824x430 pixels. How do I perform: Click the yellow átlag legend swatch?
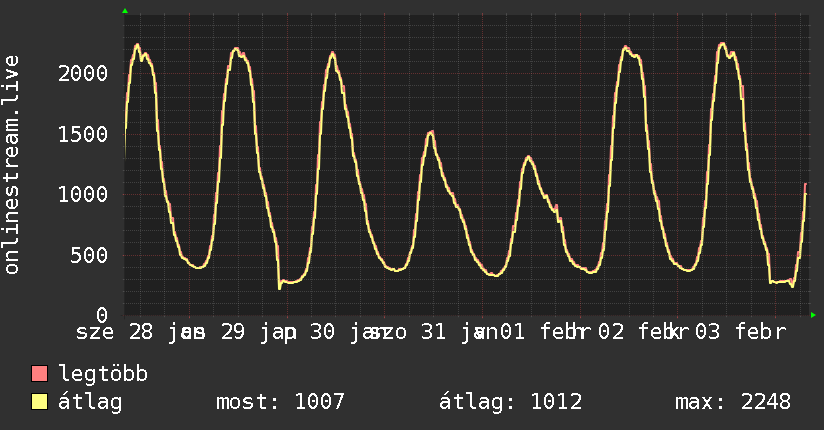coord(39,401)
